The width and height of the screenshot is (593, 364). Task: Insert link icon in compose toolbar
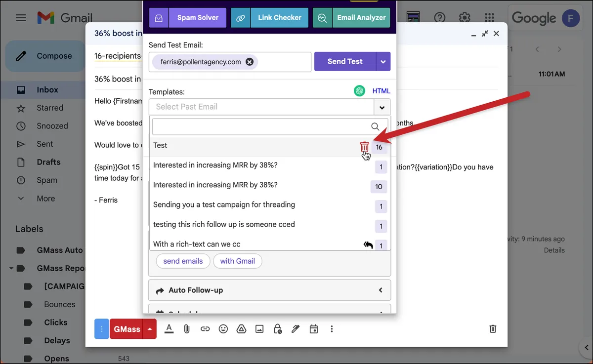pos(205,329)
